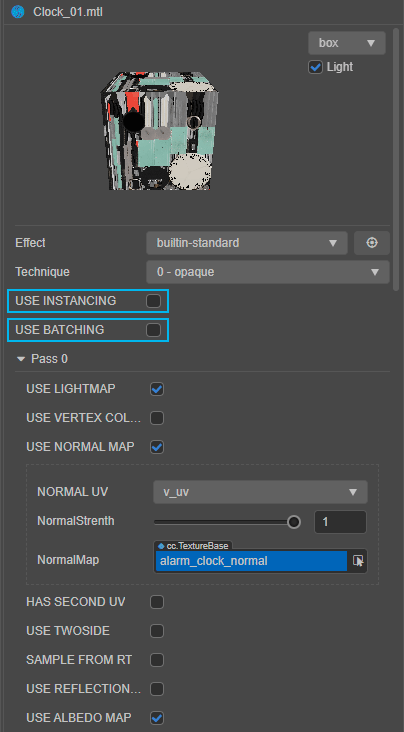Disable USE LIGHTMAP checkbox

coord(157,389)
